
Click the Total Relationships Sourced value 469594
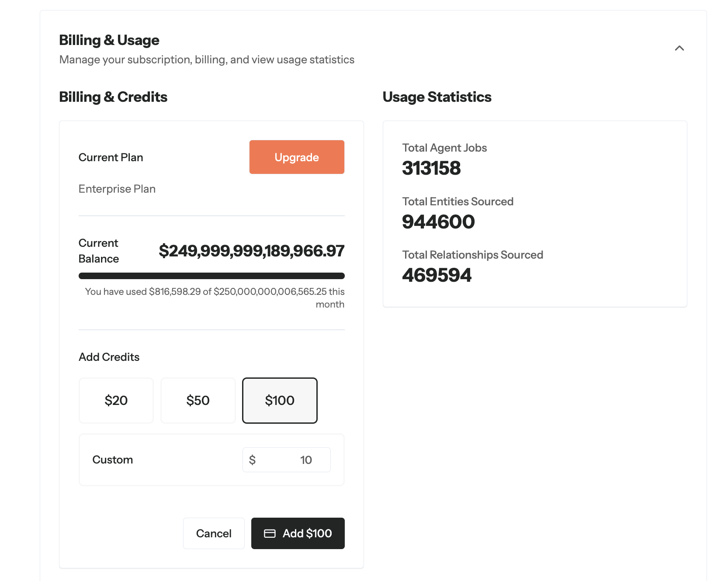click(437, 275)
